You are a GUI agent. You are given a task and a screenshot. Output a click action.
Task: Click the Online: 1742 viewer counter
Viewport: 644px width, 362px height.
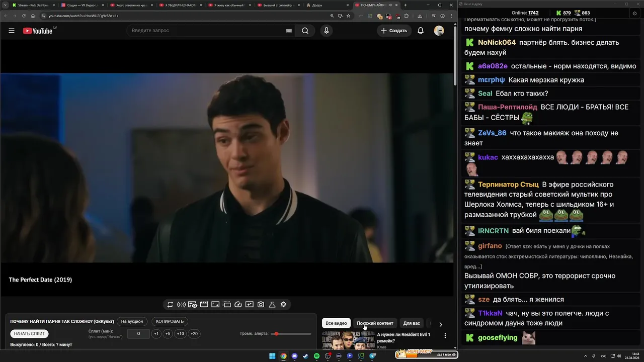click(x=525, y=13)
